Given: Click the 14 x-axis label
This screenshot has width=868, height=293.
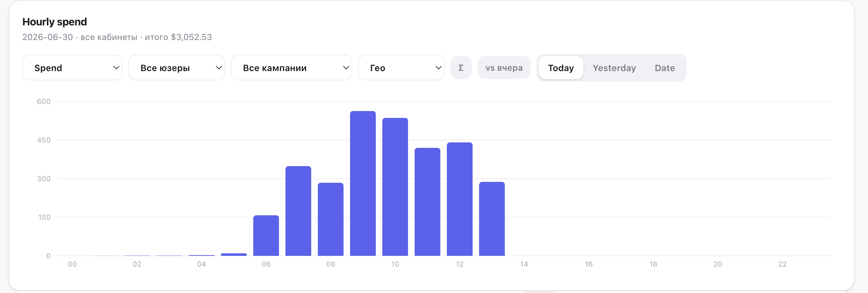Looking at the screenshot, I should coord(524,264).
